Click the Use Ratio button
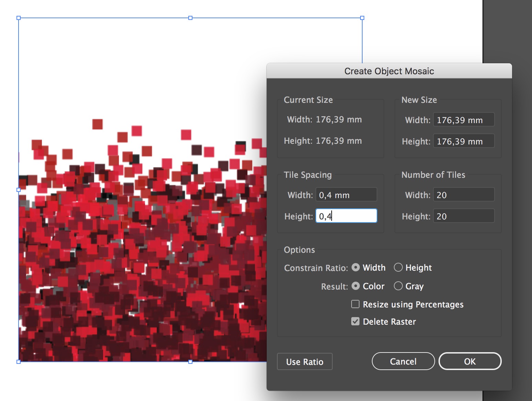This screenshot has height=401, width=532. [304, 361]
